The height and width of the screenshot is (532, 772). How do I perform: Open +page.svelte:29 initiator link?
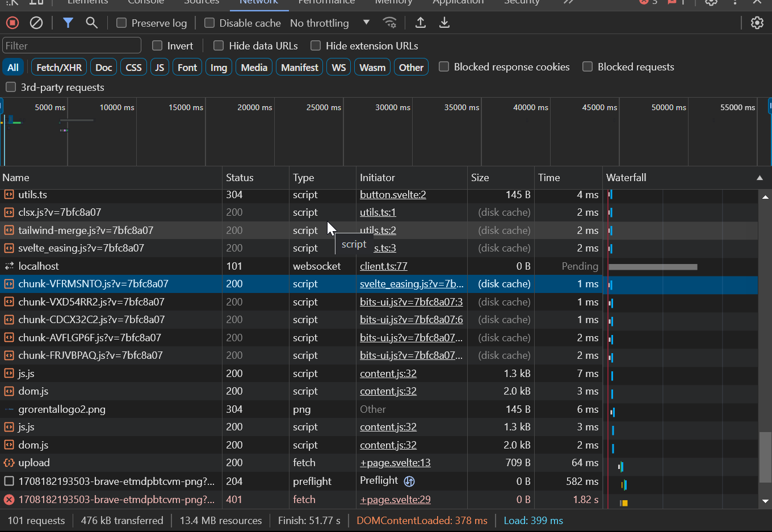coord(395,500)
